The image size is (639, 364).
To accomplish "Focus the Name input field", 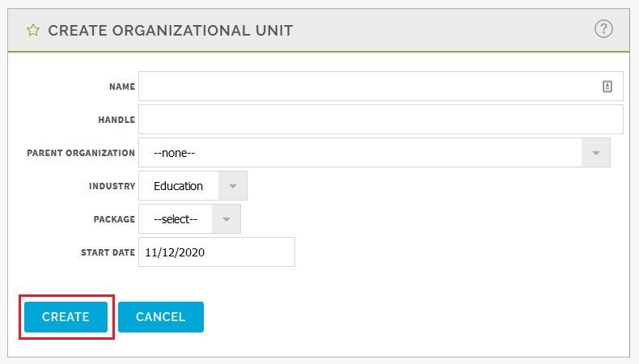I will 368,87.
